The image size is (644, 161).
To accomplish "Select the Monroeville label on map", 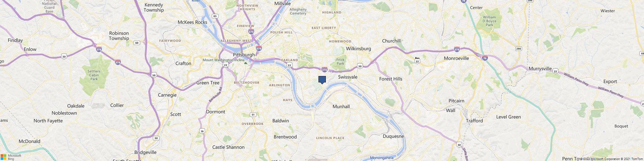I will [456, 58].
